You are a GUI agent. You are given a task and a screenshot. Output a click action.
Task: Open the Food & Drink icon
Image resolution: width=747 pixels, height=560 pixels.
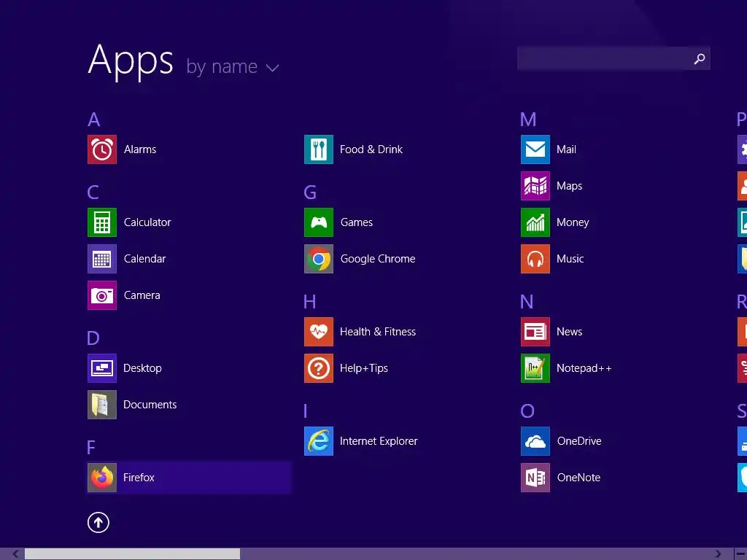(x=319, y=149)
